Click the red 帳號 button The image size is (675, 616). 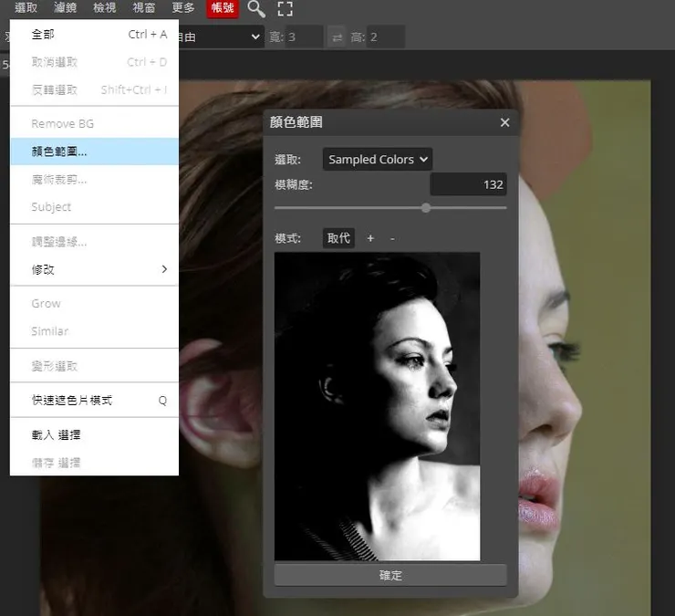(223, 8)
